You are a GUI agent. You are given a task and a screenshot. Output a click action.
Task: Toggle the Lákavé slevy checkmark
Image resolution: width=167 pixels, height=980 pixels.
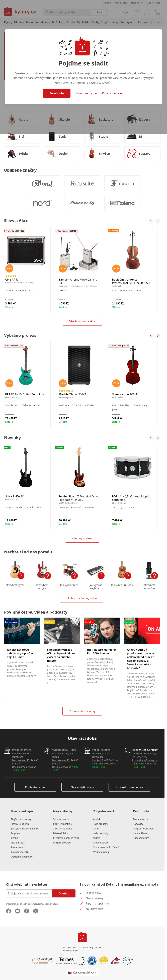[81, 892]
